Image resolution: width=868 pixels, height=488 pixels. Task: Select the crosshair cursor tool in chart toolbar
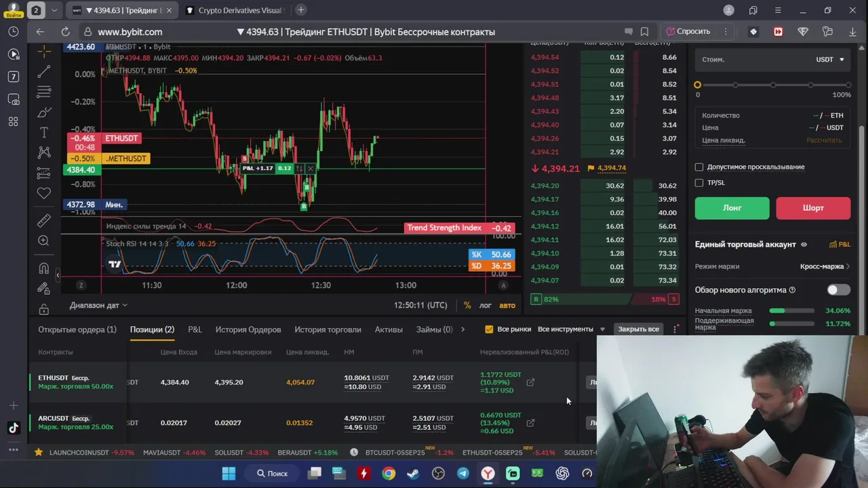(x=44, y=52)
